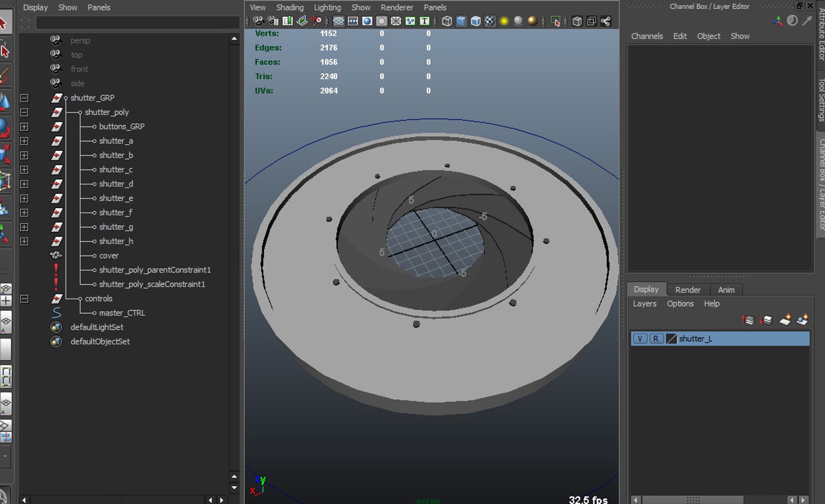Toggle visibility V box of shutter_L layer
Screen dimensions: 825x504
(x=640, y=339)
